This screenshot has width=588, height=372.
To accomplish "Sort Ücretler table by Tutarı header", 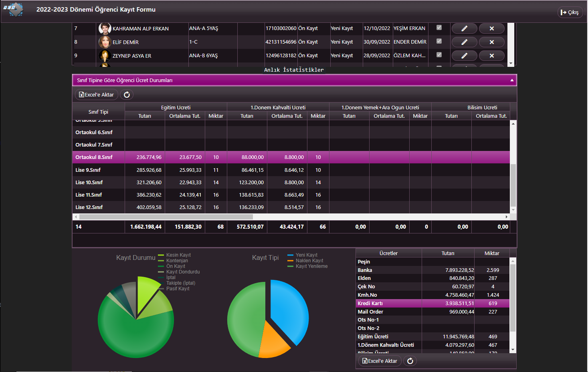I will tap(448, 253).
